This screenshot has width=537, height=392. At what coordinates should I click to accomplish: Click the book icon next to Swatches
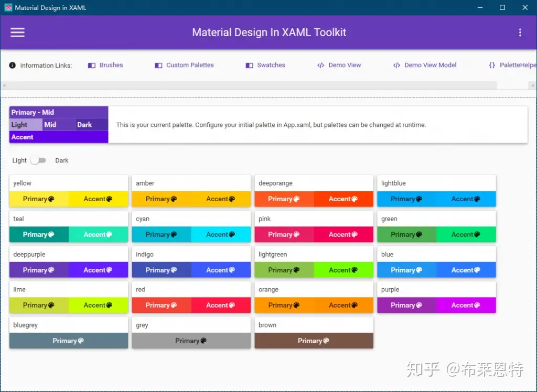coord(249,66)
